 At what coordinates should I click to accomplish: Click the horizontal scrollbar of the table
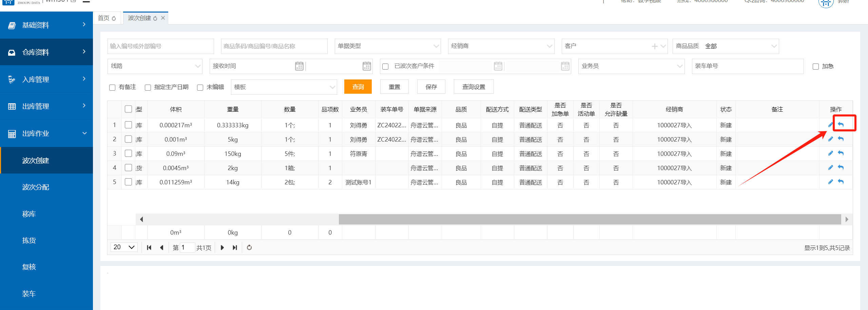[x=590, y=219]
